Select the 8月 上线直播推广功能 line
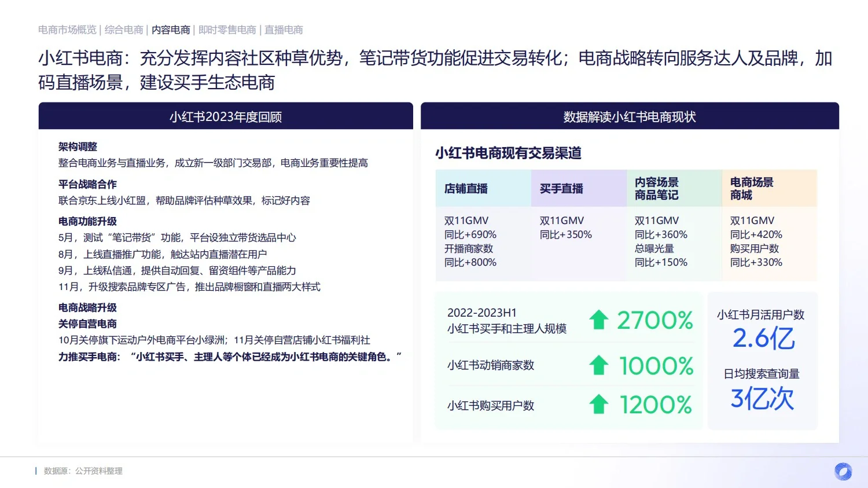Image resolution: width=868 pixels, height=488 pixels. tap(163, 255)
